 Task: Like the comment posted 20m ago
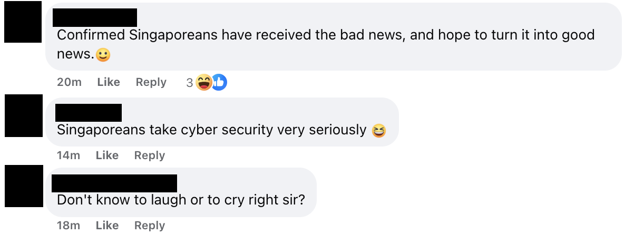click(109, 82)
